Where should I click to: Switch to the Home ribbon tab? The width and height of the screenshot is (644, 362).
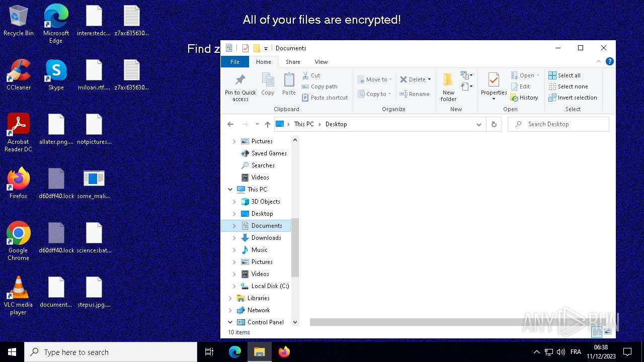[x=263, y=62]
